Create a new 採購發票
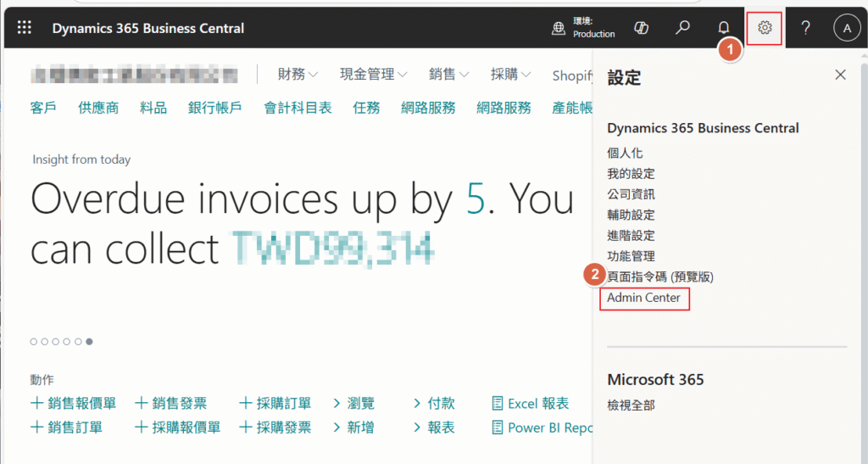 point(275,428)
